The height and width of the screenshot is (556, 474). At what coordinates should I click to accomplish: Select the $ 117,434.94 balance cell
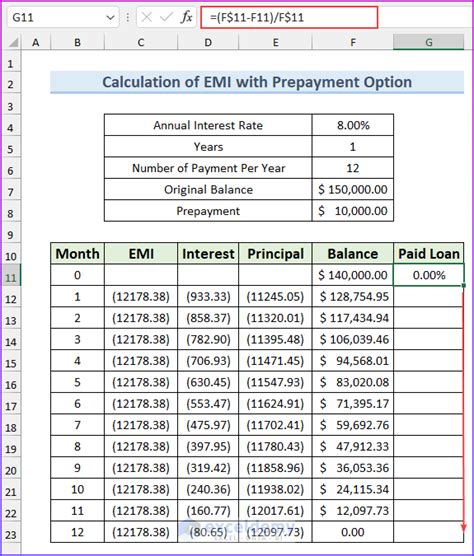pyautogui.click(x=353, y=318)
